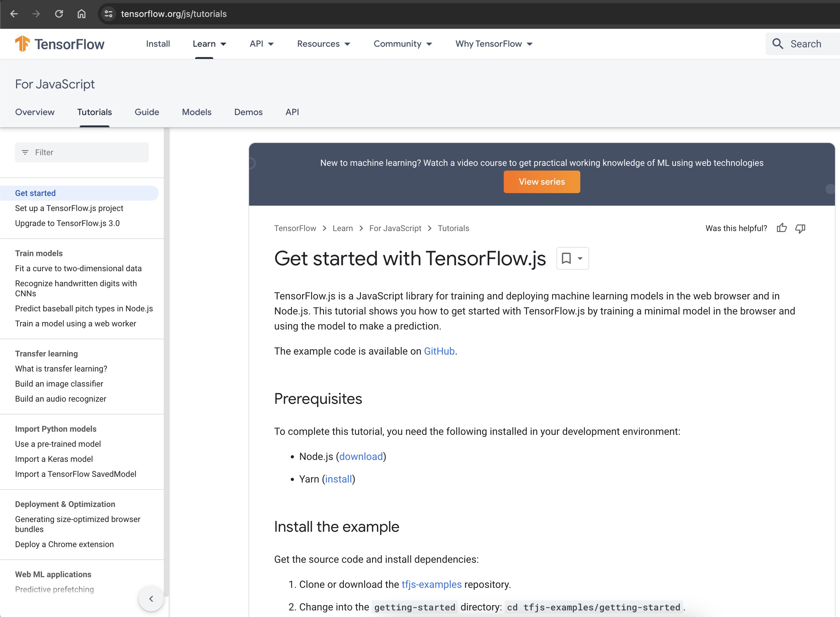This screenshot has width=840, height=617.
Task: Reload the page with refresh icon
Action: click(59, 14)
